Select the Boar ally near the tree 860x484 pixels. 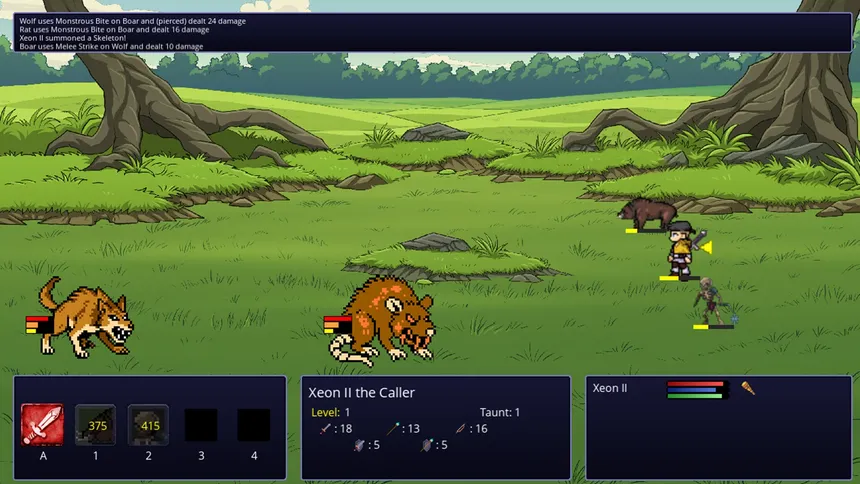click(x=648, y=213)
